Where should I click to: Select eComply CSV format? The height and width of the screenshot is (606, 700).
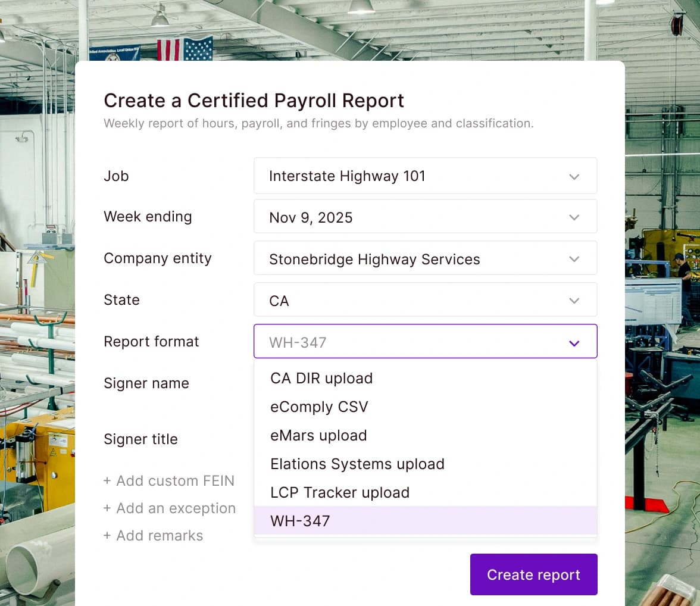coord(425,407)
